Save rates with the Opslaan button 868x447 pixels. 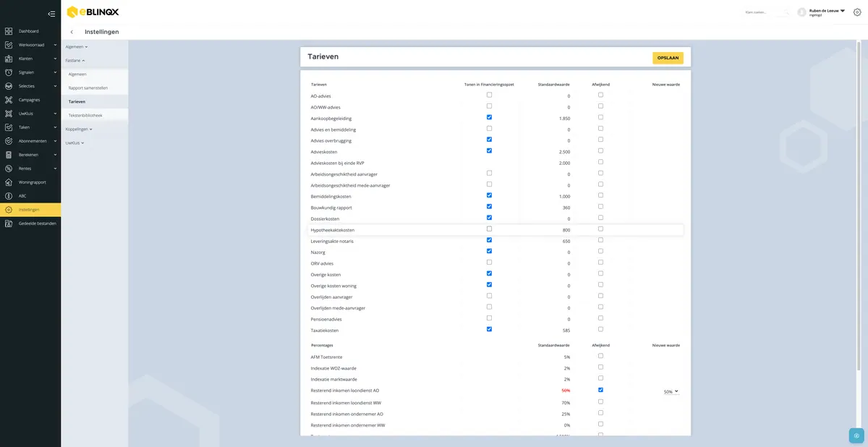tap(668, 57)
